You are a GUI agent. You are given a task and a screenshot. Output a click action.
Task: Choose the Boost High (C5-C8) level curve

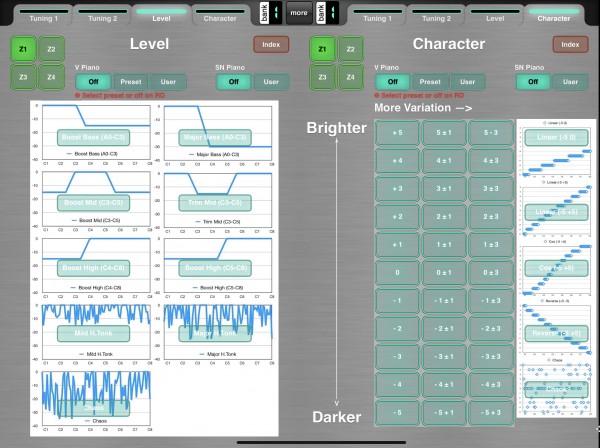click(x=215, y=268)
